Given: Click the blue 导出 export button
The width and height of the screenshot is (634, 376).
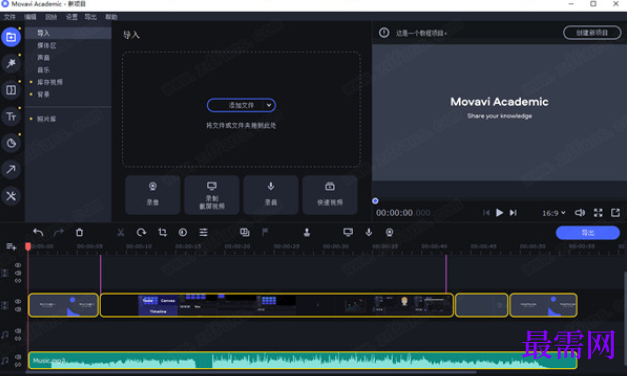Looking at the screenshot, I should coord(588,233).
